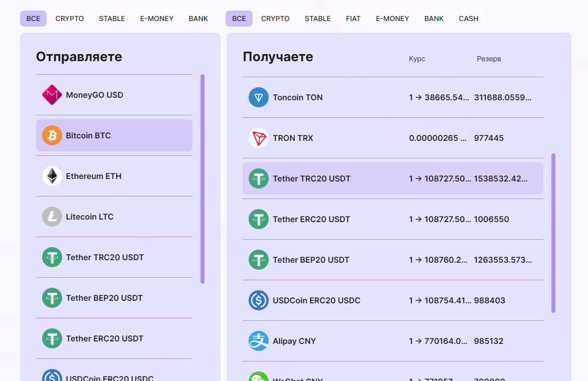Click Tether ERC20 icon in receive list
The height and width of the screenshot is (381, 588).
[259, 219]
